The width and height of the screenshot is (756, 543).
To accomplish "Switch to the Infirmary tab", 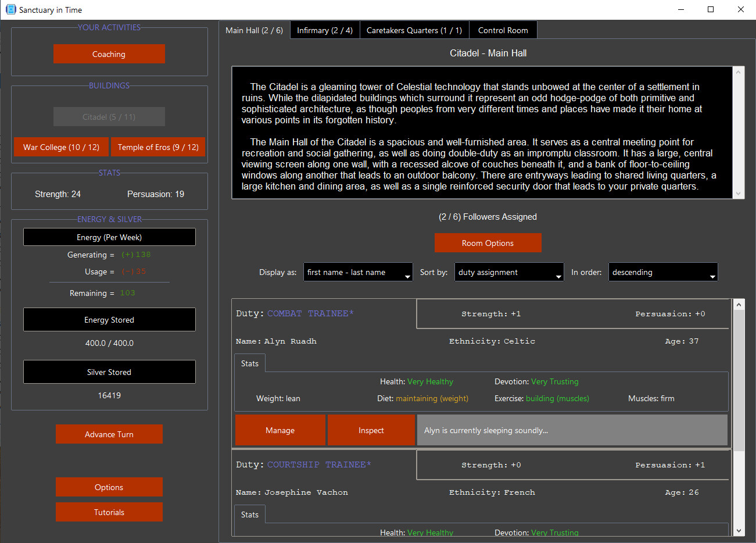I will (324, 30).
